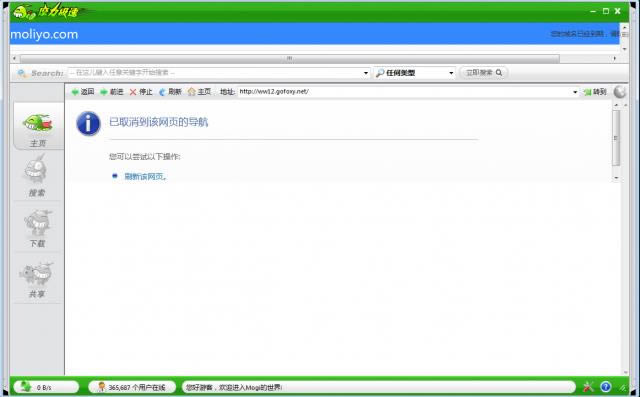Click the banner scroll-up arrow
This screenshot has width=640, height=397.
coord(624,27)
